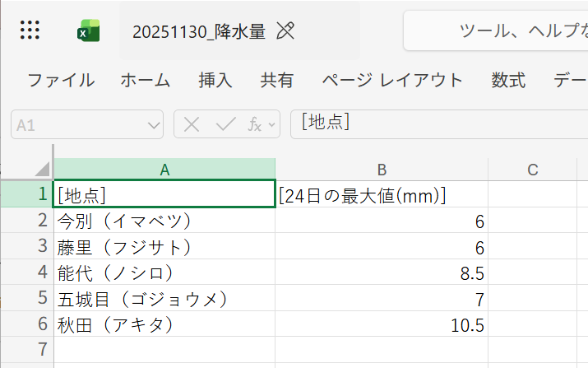Select row 6 header
The height and width of the screenshot is (368, 588).
click(27, 324)
